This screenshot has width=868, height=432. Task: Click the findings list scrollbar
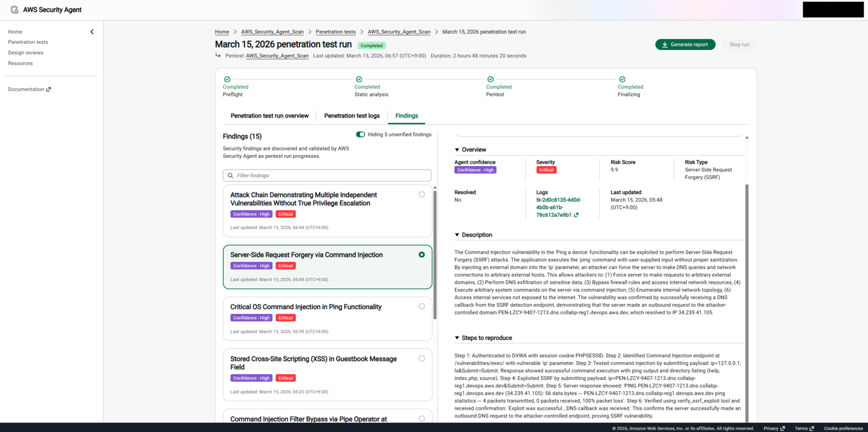[x=435, y=255]
